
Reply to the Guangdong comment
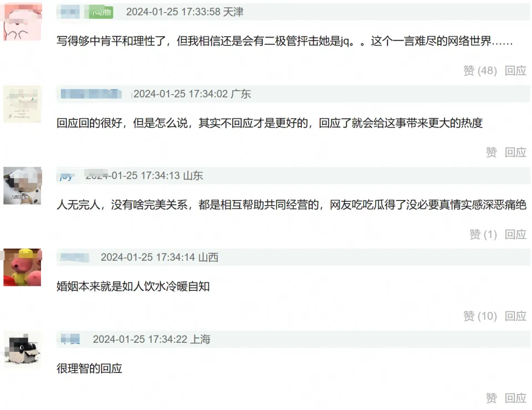point(515,152)
